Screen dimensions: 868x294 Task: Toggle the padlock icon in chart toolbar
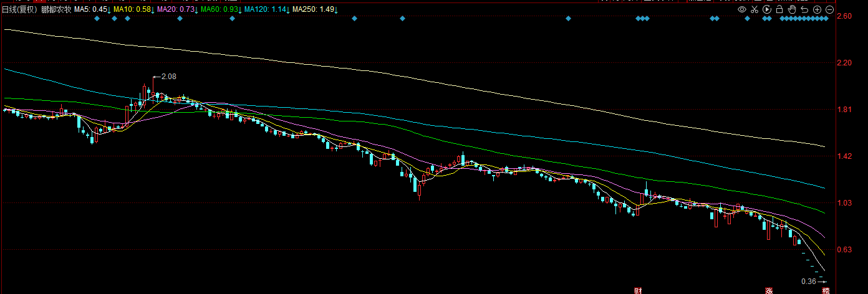point(779,10)
